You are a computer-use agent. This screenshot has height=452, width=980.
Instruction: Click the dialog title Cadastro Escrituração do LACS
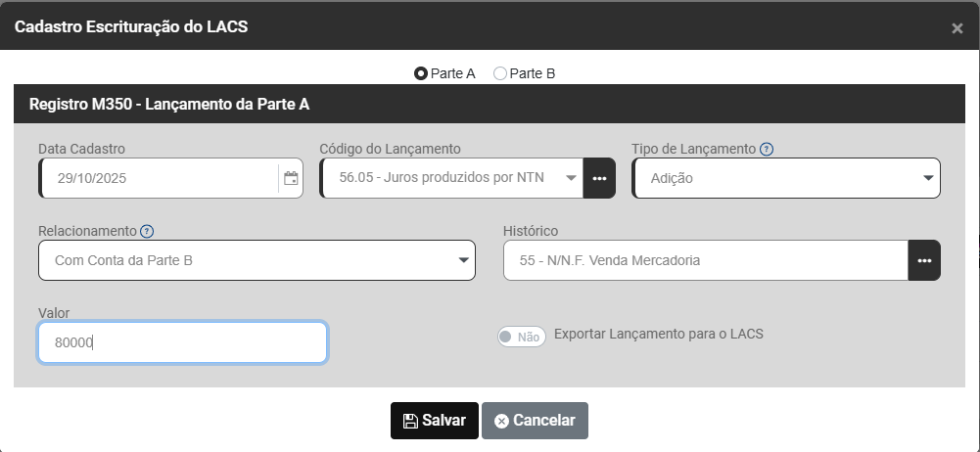[x=131, y=26]
